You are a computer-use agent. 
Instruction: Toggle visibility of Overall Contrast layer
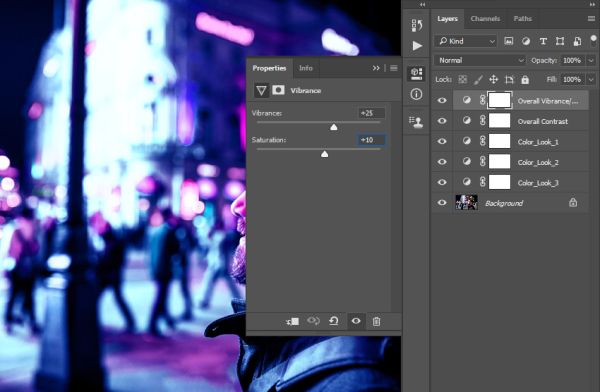pos(442,121)
